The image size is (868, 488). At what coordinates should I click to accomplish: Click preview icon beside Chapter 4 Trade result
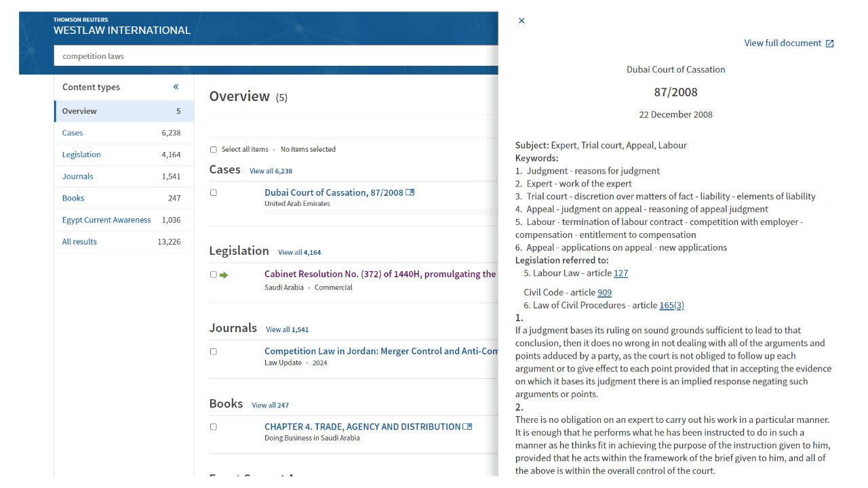coord(467,427)
